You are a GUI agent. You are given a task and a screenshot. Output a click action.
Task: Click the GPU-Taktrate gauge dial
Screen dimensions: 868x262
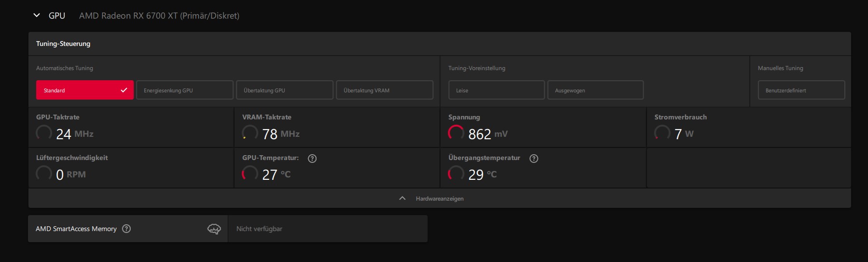pos(44,133)
